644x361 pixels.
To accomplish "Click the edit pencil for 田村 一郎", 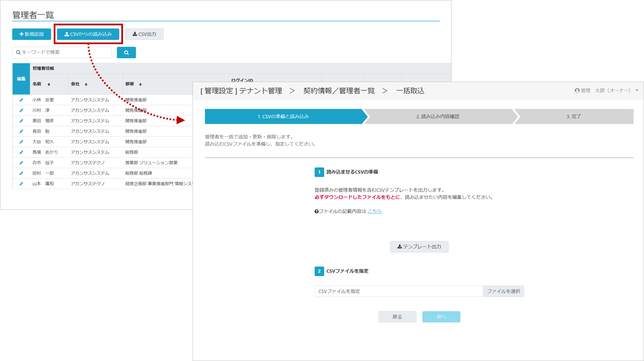I will click(21, 173).
